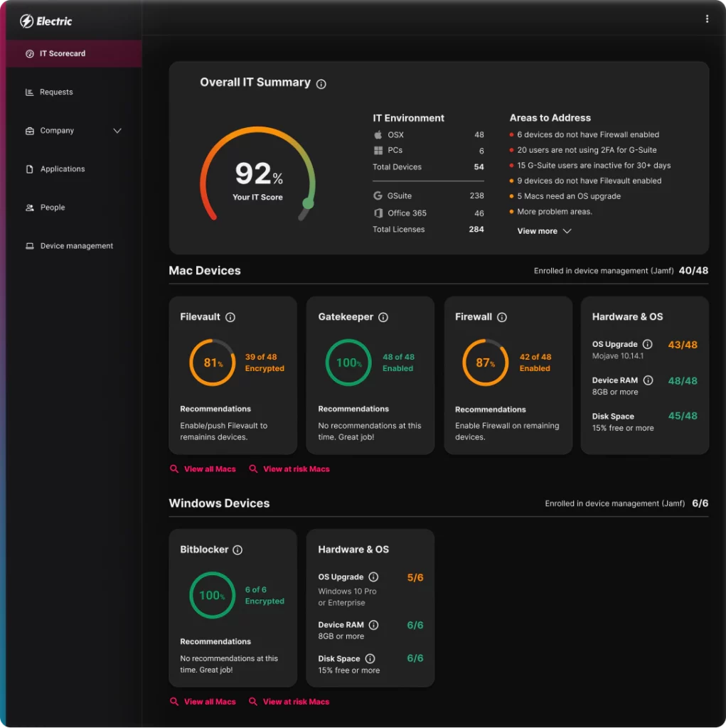Expand View more under Areas to Address

[x=543, y=230]
